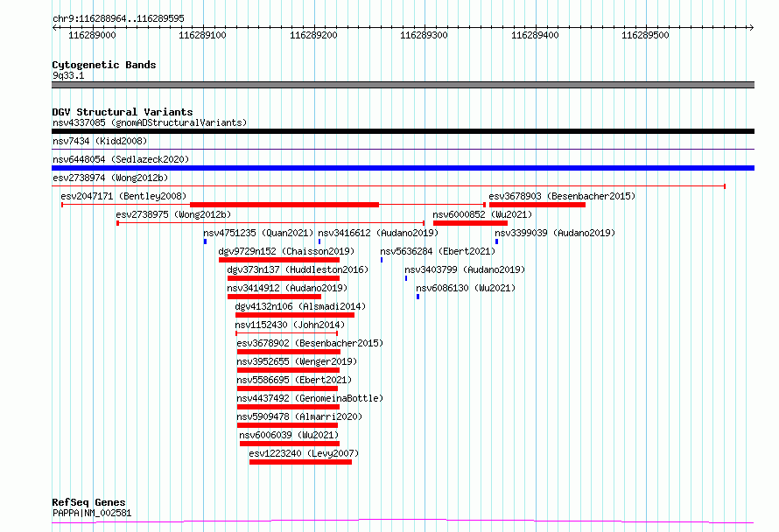Image resolution: width=779 pixels, height=532 pixels.
Task: Click the RefSeq Genes track title
Action: [88, 502]
